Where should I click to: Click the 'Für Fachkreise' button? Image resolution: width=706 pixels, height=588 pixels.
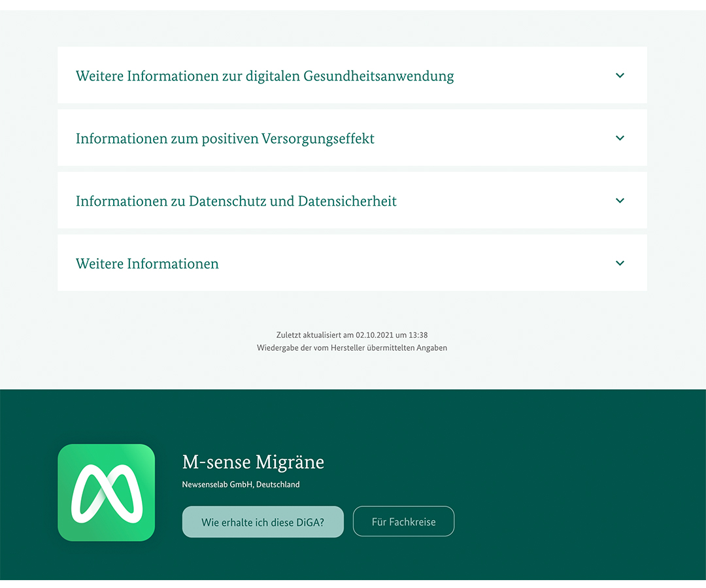403,521
